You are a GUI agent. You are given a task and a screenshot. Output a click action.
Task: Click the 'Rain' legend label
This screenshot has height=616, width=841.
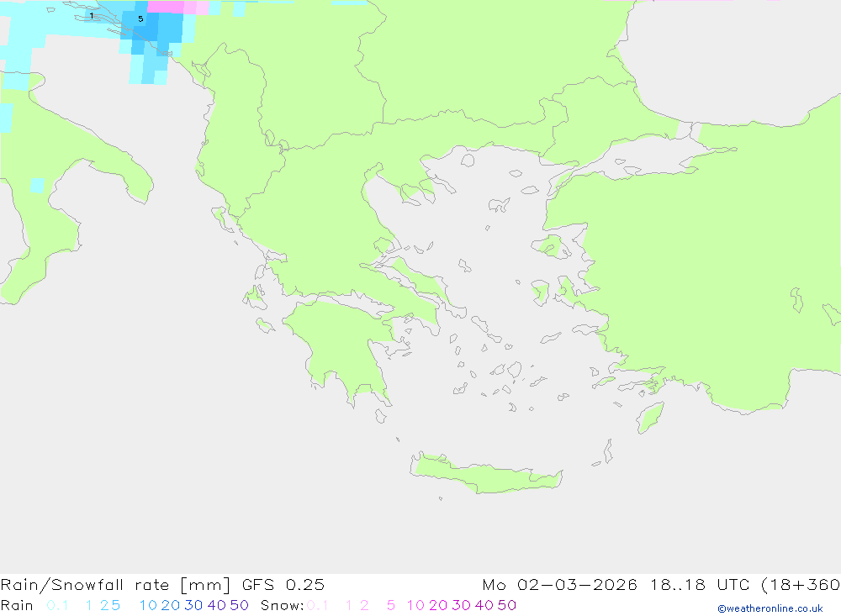click(x=17, y=605)
